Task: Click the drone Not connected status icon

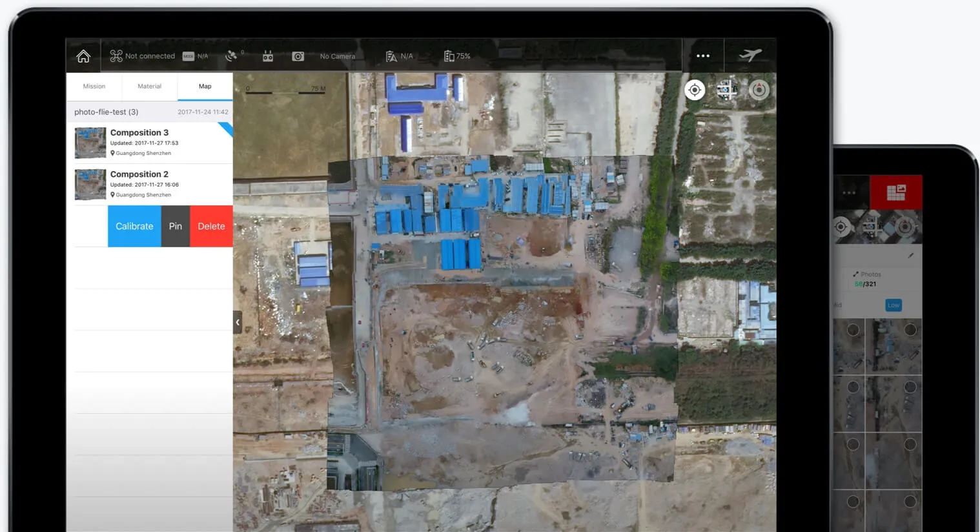Action: [x=116, y=56]
